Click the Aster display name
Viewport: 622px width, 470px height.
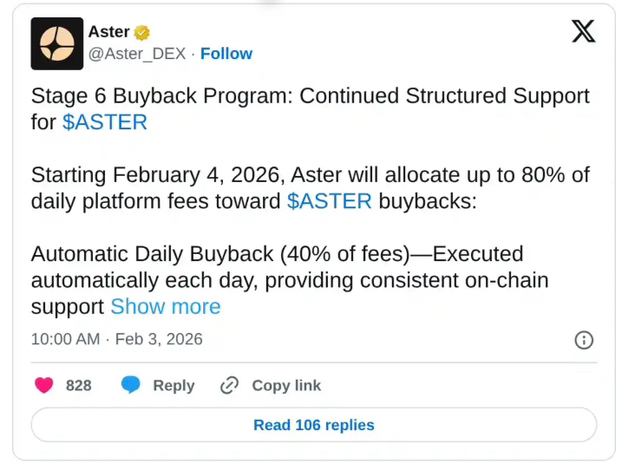pos(109,32)
